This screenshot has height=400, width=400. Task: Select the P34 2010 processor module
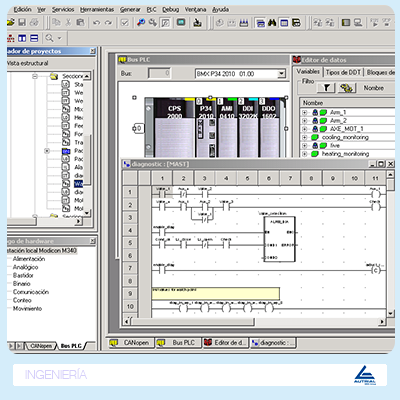pyautogui.click(x=206, y=127)
